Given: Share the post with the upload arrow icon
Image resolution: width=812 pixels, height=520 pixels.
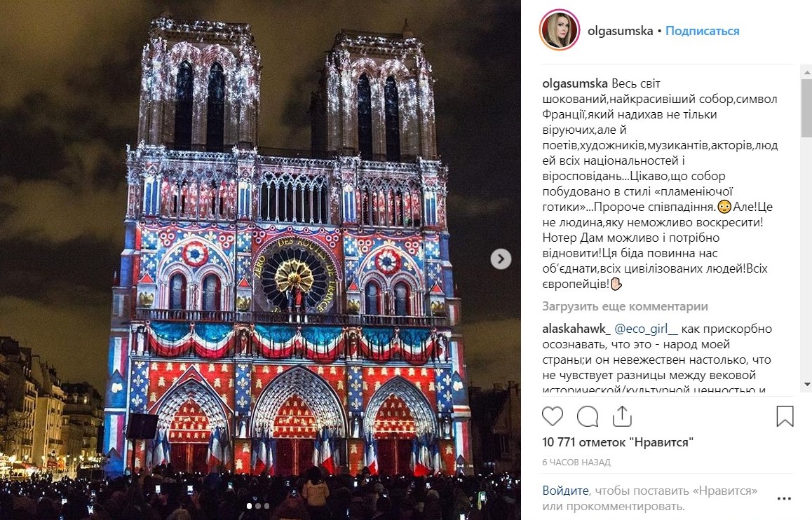Looking at the screenshot, I should (622, 416).
